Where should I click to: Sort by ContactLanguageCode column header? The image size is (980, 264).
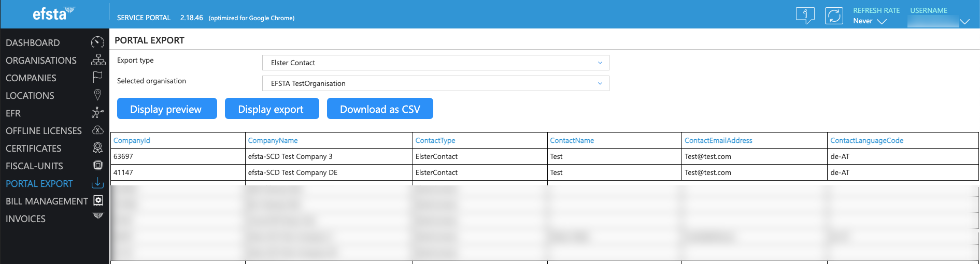pyautogui.click(x=867, y=140)
